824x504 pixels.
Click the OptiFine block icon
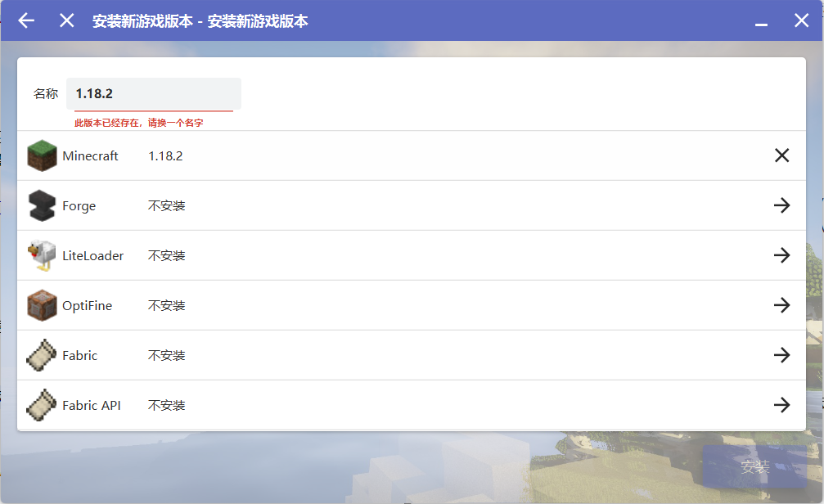point(42,305)
